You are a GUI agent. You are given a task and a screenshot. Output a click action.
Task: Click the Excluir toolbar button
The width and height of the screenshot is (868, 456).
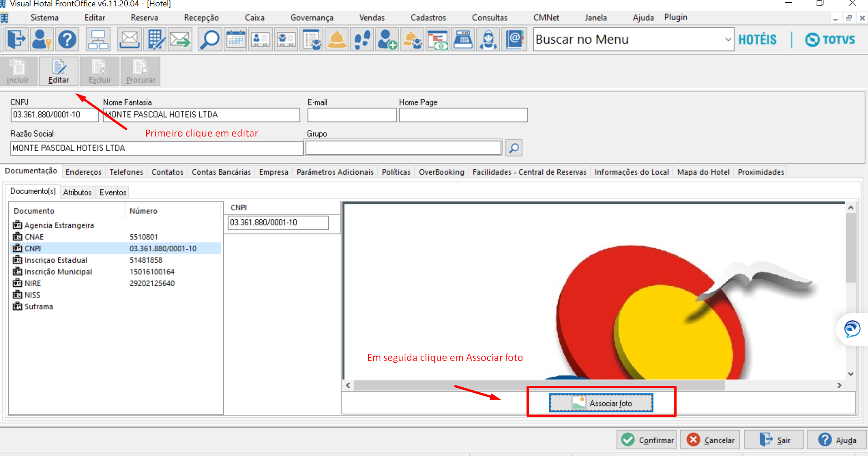100,71
